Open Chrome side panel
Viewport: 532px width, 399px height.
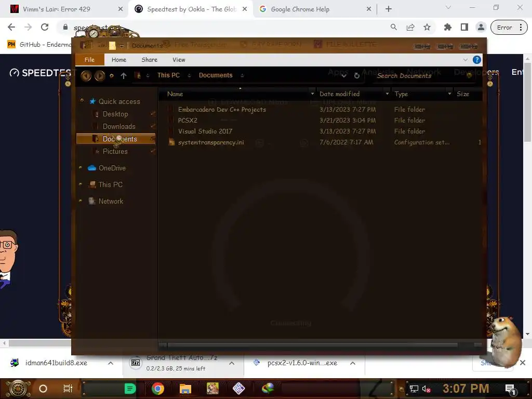click(464, 27)
